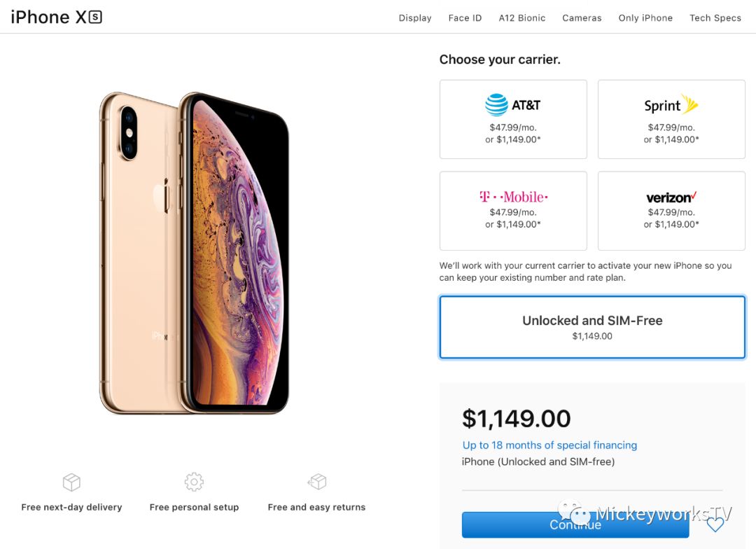Choose Verizon as your carrier
This screenshot has width=756, height=549.
(671, 210)
